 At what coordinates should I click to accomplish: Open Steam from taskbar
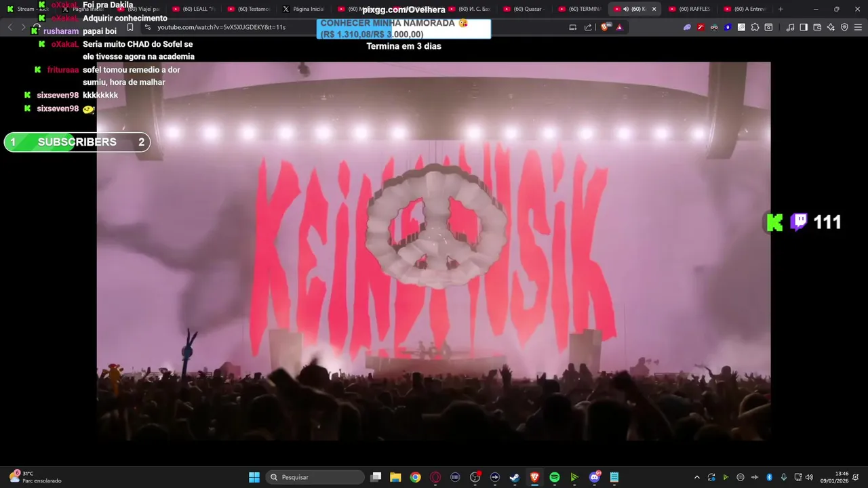(515, 477)
